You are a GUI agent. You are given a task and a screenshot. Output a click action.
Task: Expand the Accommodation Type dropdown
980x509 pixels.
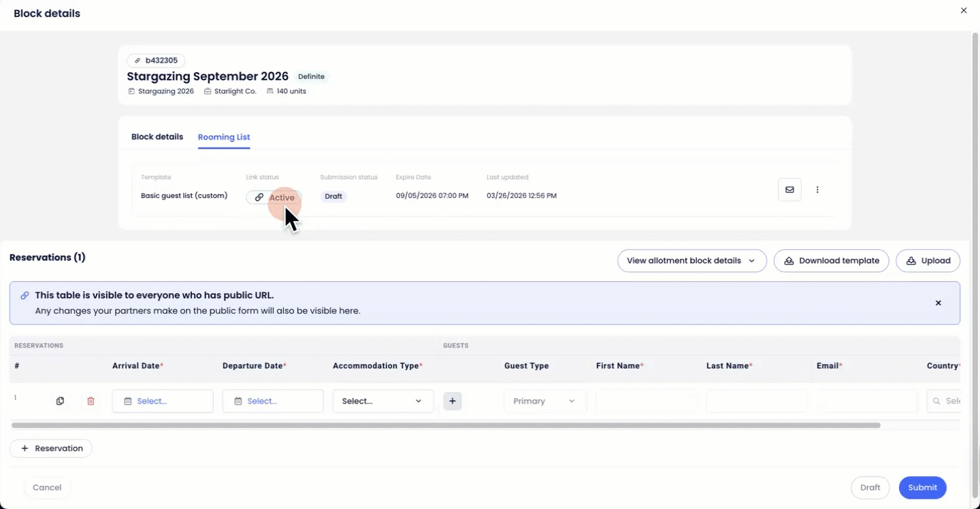[x=382, y=401]
